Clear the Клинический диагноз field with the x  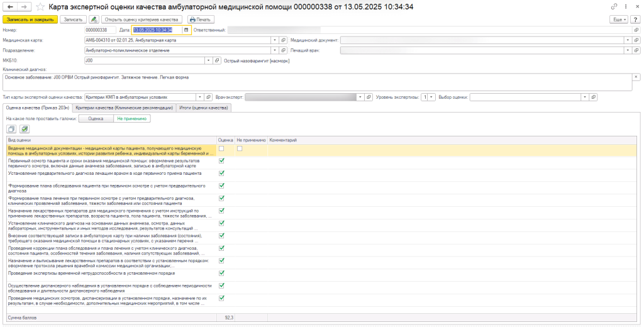(x=635, y=77)
